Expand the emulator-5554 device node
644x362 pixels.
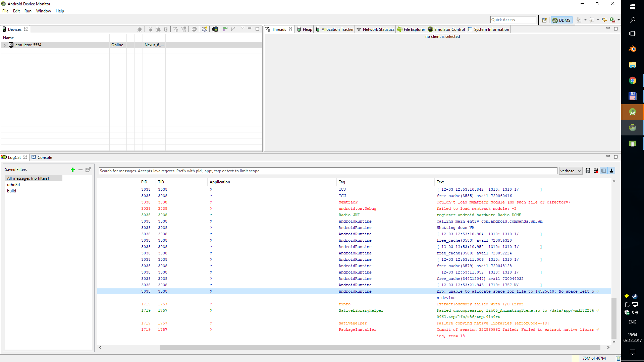(x=4, y=45)
